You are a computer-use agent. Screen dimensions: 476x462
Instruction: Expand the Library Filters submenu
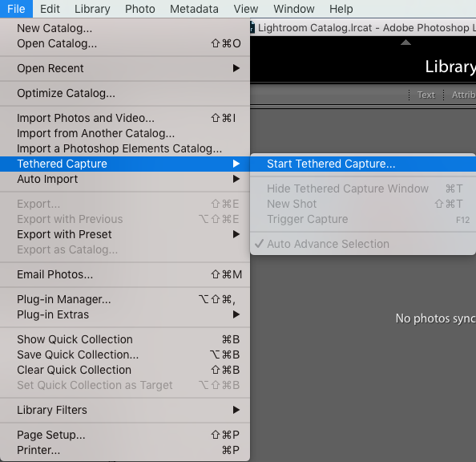pos(125,410)
